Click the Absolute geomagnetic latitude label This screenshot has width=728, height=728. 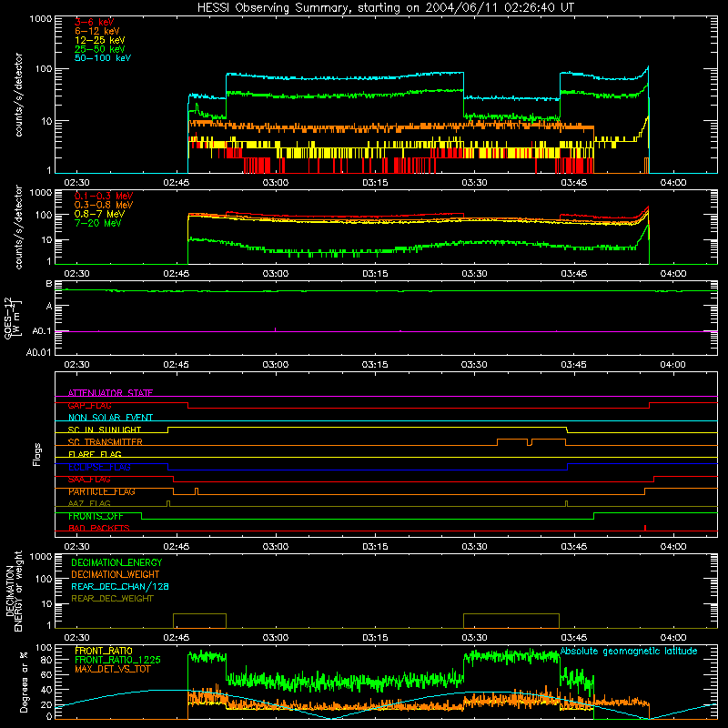(x=629, y=651)
